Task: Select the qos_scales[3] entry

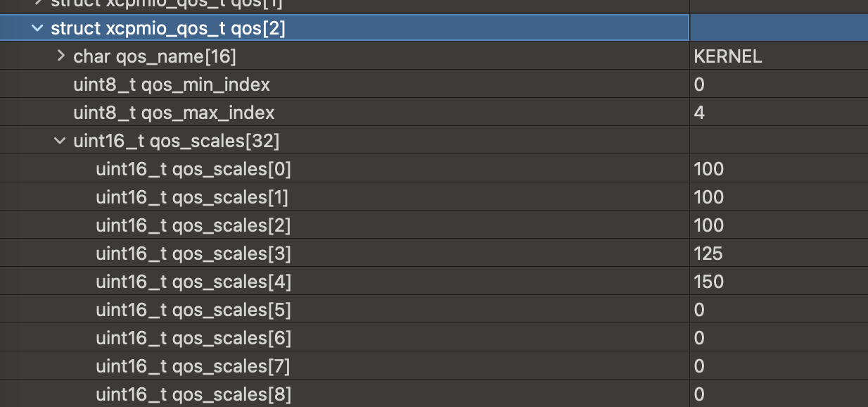Action: (193, 253)
